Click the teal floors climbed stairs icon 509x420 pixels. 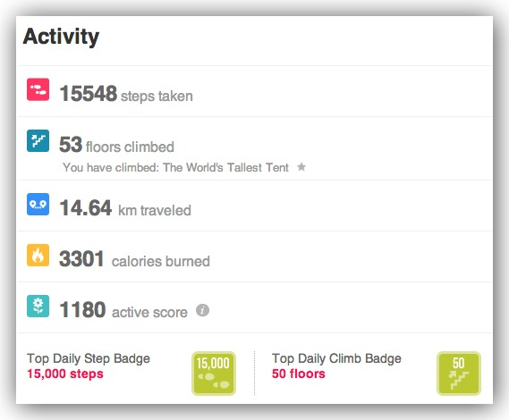tap(38, 141)
